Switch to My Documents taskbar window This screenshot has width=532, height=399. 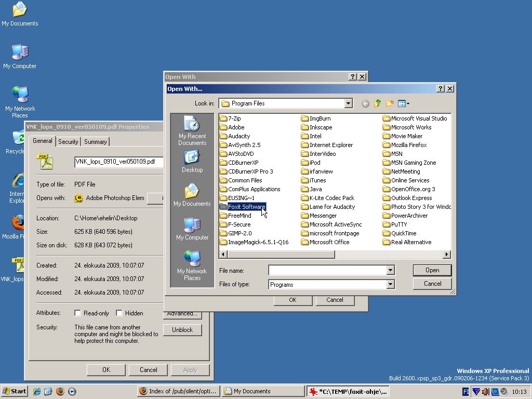click(x=263, y=391)
